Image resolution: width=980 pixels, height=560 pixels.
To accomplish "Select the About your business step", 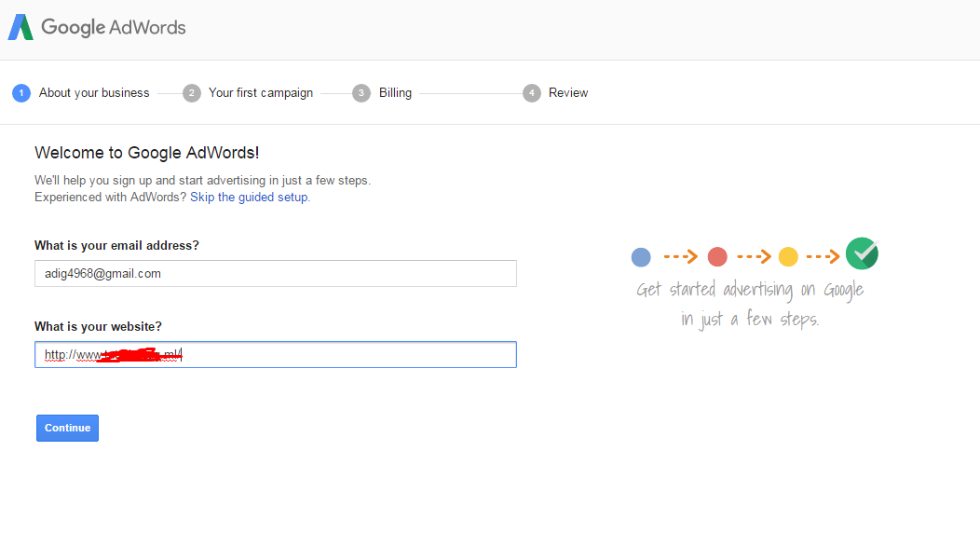I will point(94,93).
